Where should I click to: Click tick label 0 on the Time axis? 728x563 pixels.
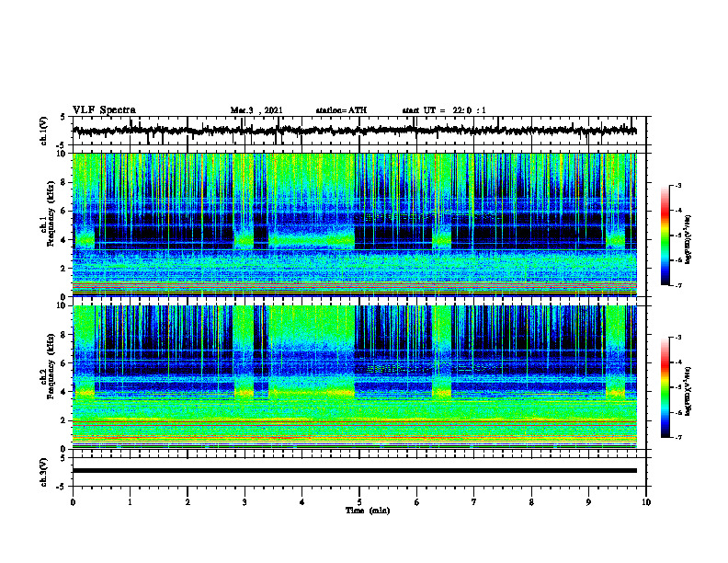point(73,502)
